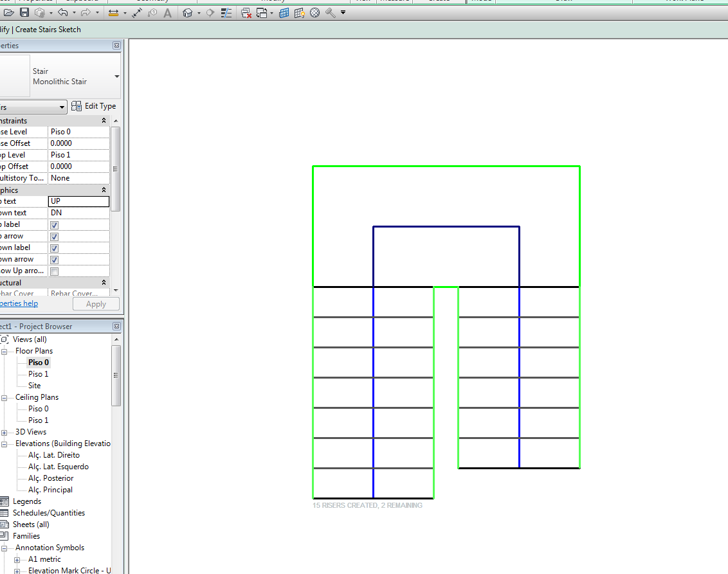Collapse the Structural section
The image size is (728, 574).
coord(104,282)
